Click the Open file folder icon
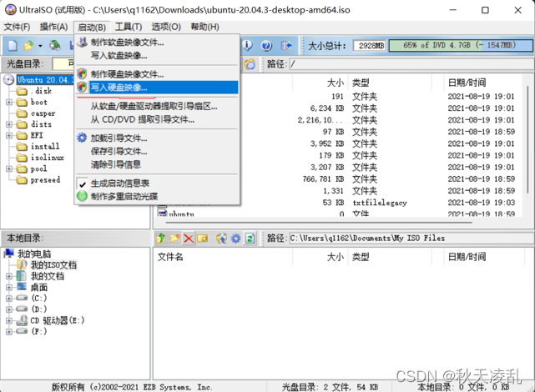535x392 pixels. (x=28, y=45)
